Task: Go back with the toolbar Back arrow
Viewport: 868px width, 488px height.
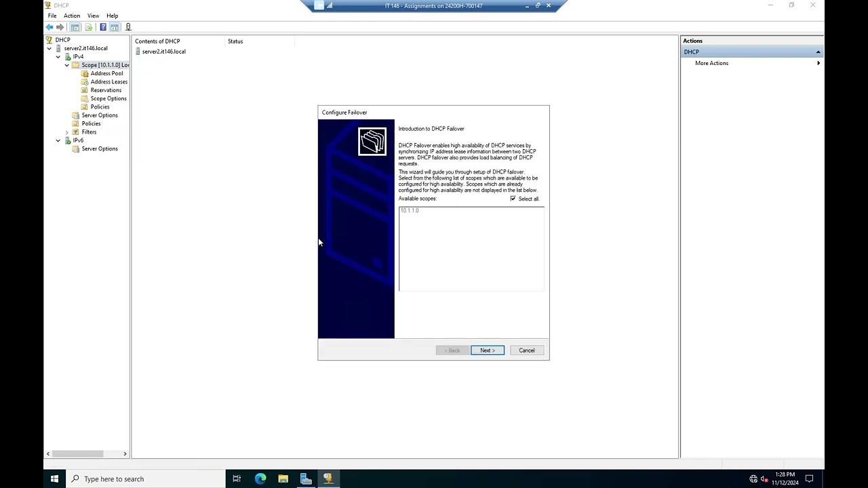Action: (x=50, y=27)
